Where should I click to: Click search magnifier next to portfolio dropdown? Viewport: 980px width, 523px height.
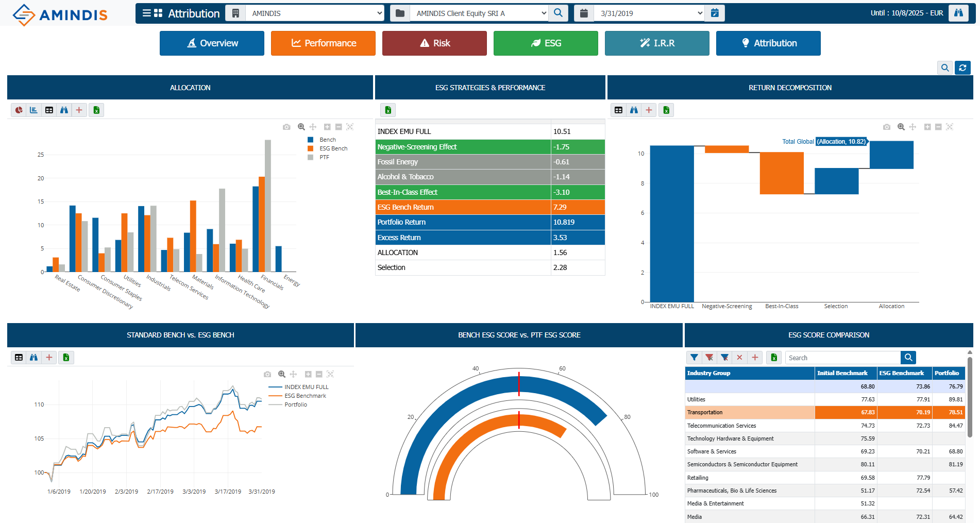click(559, 13)
